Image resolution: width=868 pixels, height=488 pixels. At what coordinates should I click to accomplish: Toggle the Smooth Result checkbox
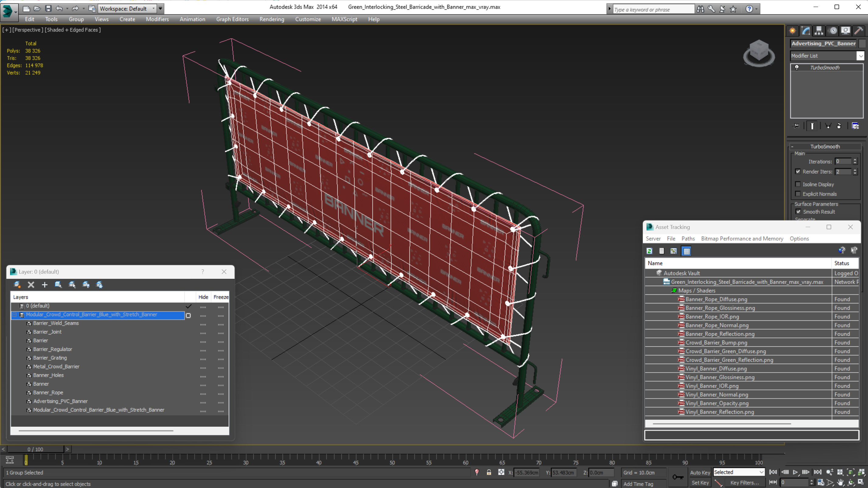[798, 212]
